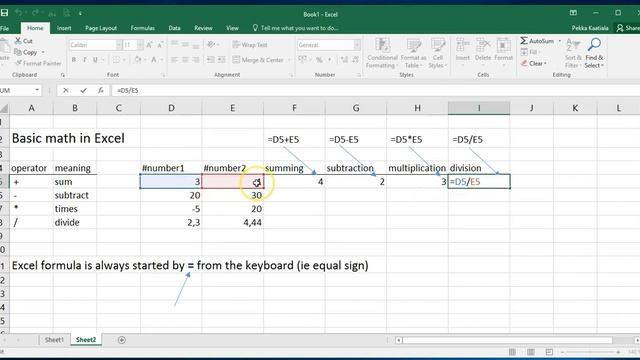Screen dimensions: 640x360
Task: Toggle Italic formatting
Action: tap(84, 60)
